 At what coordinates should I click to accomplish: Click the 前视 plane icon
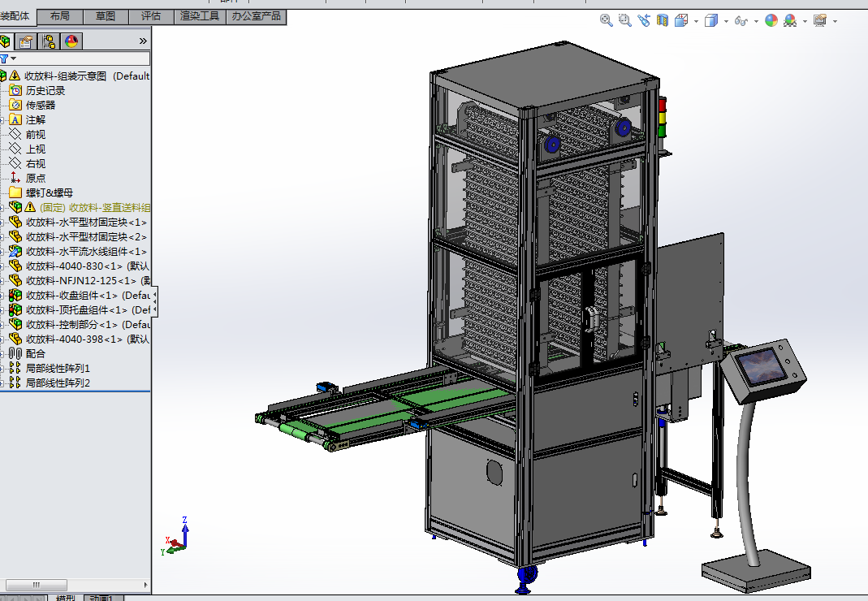[x=15, y=134]
